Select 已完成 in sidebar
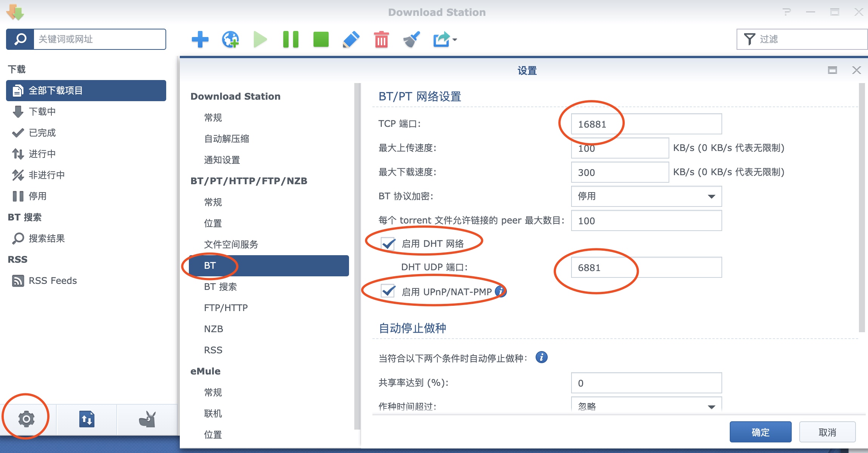Viewport: 868px width, 453px height. (x=86, y=133)
